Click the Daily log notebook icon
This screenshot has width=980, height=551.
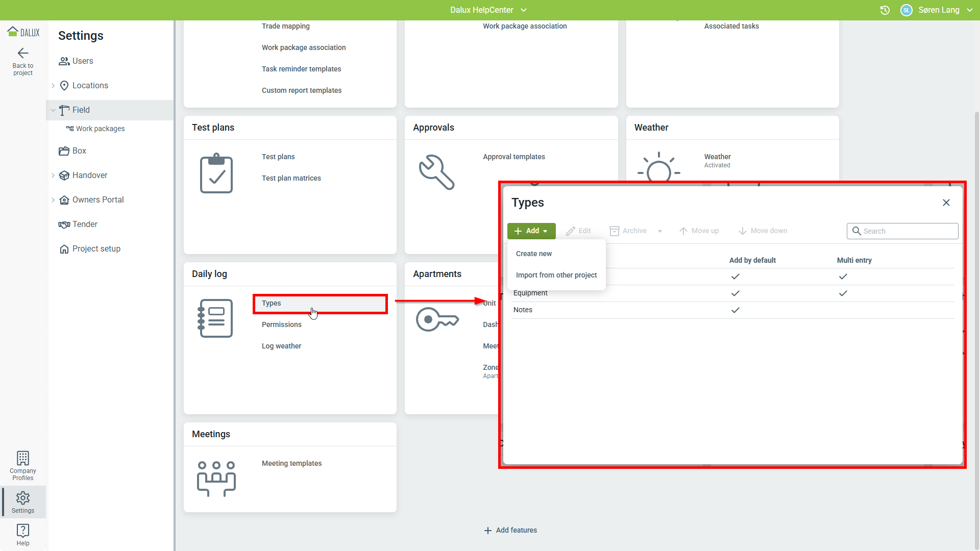(x=216, y=318)
